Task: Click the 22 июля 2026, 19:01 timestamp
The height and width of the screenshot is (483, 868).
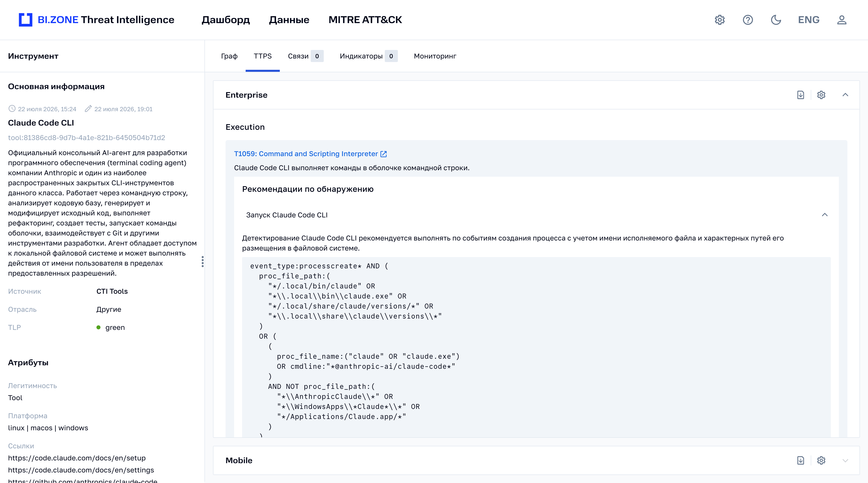Action: 123,109
